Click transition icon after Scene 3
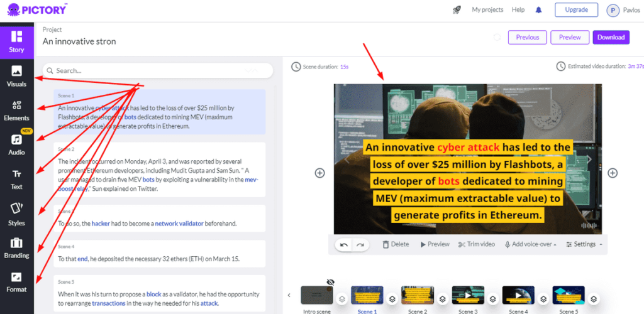 coord(493,300)
